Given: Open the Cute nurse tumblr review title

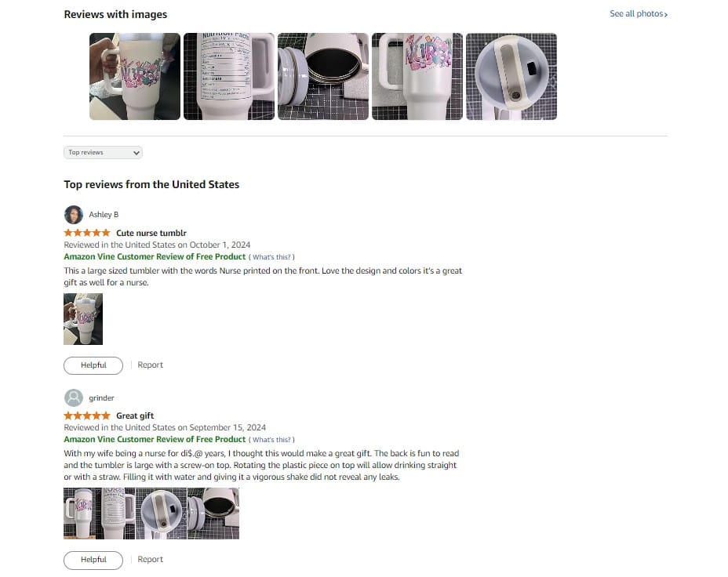Looking at the screenshot, I should coord(151,233).
